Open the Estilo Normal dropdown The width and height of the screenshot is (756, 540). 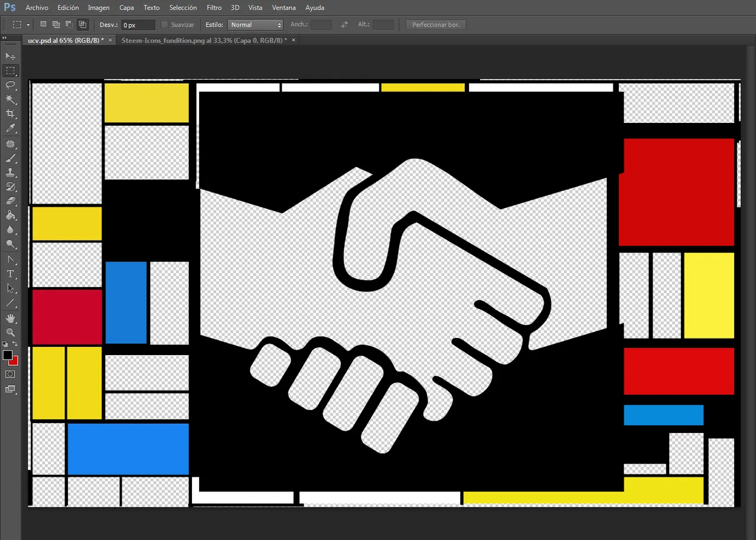point(256,25)
